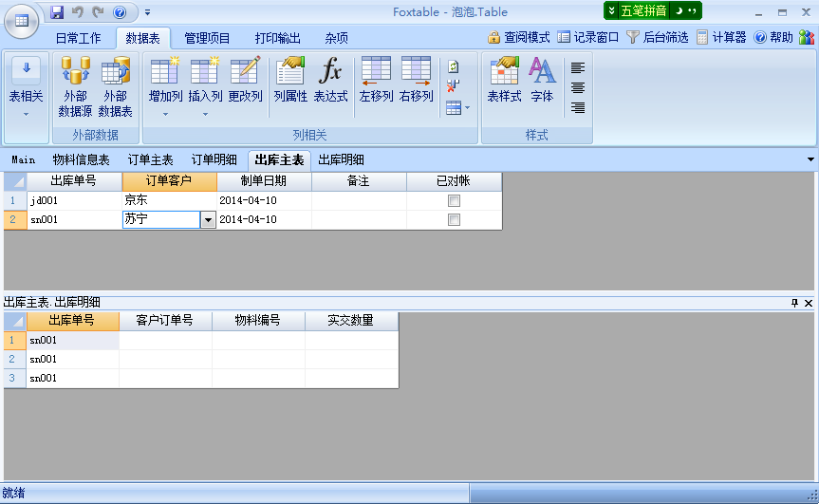Viewport: 819px width, 504px height.
Task: Redo the action in the quick access toolbar
Action: click(x=98, y=11)
